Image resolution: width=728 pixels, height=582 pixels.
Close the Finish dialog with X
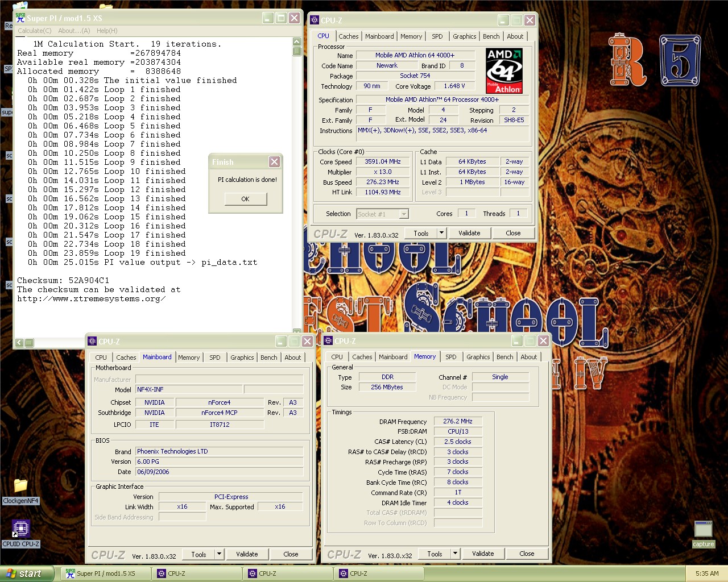pyautogui.click(x=274, y=162)
